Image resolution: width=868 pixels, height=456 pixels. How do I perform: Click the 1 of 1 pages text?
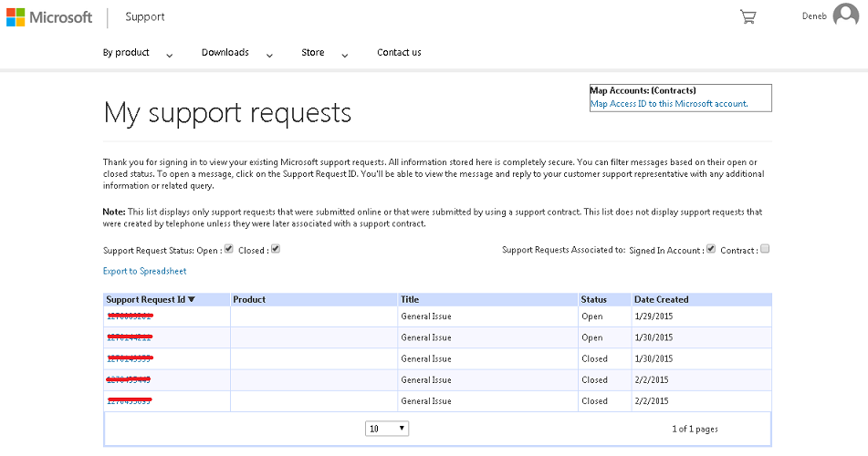click(x=695, y=429)
